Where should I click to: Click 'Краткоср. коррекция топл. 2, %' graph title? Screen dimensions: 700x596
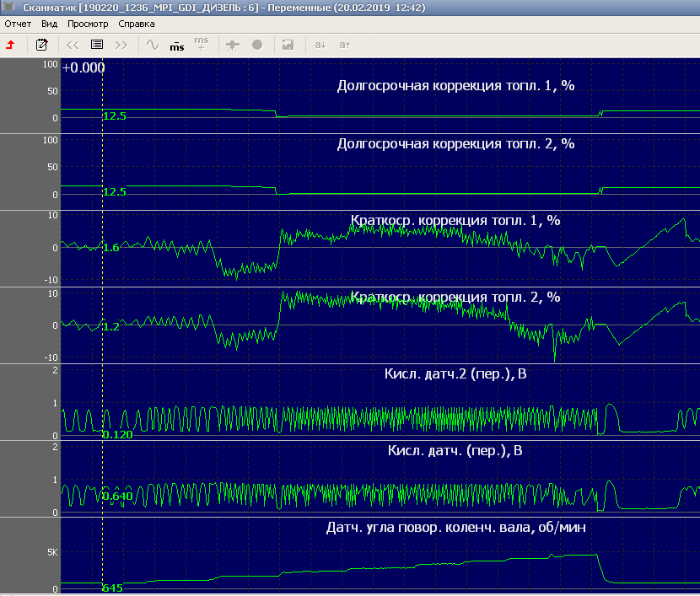tap(455, 297)
